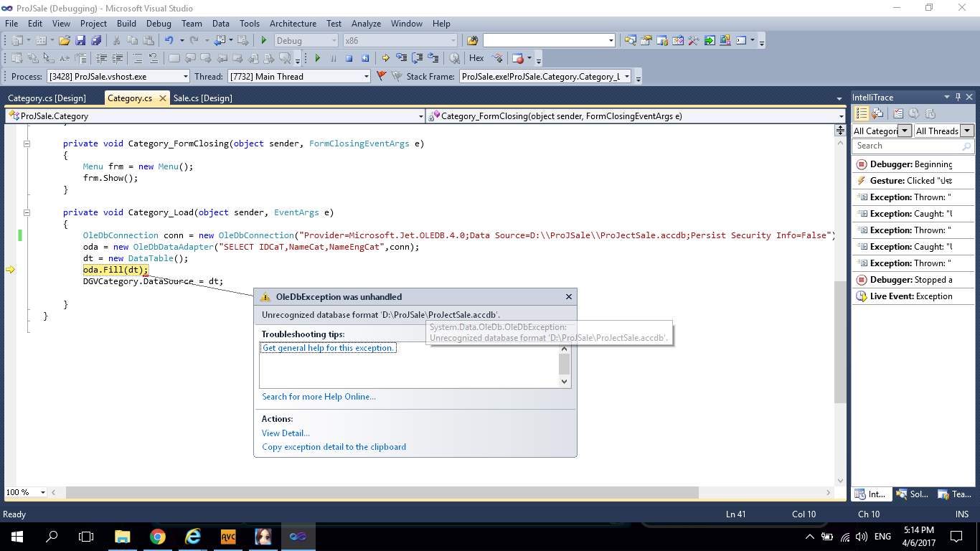
Task: Switch IntelliTrace to calls view icon
Action: pos(877,113)
